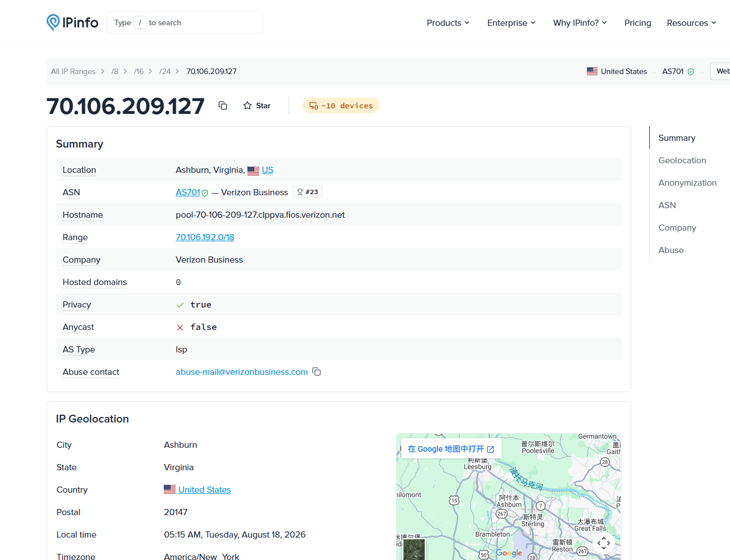730x560 pixels.
Task: Click the Postal code 20147
Action: point(176,512)
